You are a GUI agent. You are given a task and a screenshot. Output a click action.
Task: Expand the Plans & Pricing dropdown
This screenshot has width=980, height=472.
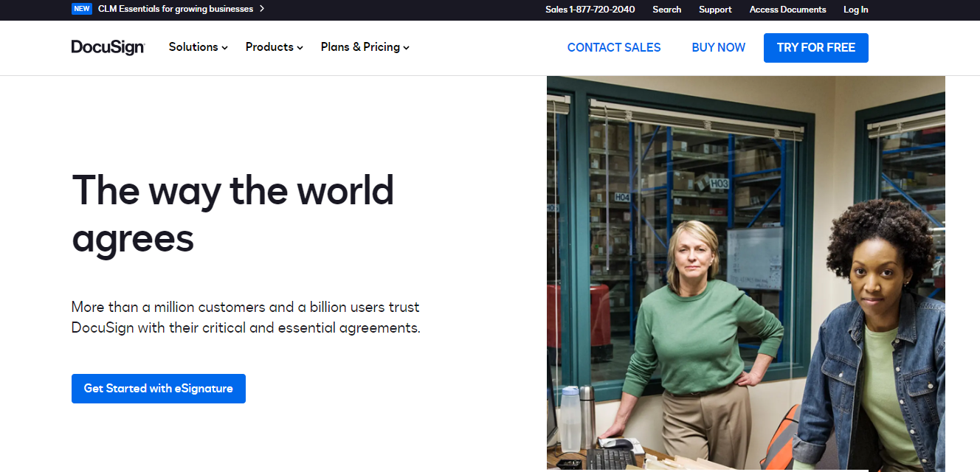pyautogui.click(x=365, y=47)
